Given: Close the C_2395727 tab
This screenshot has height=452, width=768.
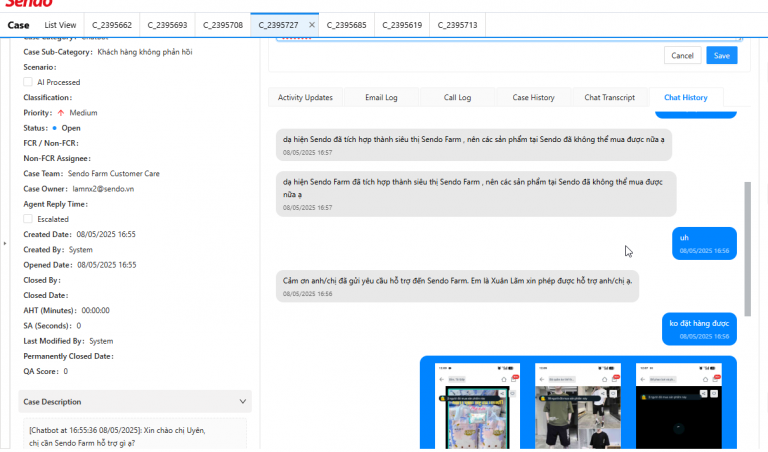Looking at the screenshot, I should pos(312,25).
